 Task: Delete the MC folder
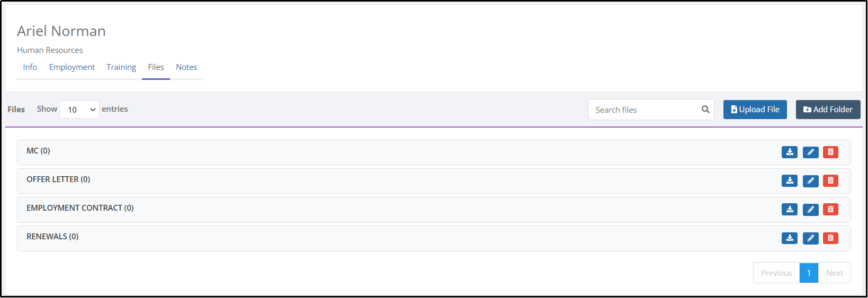pos(830,152)
